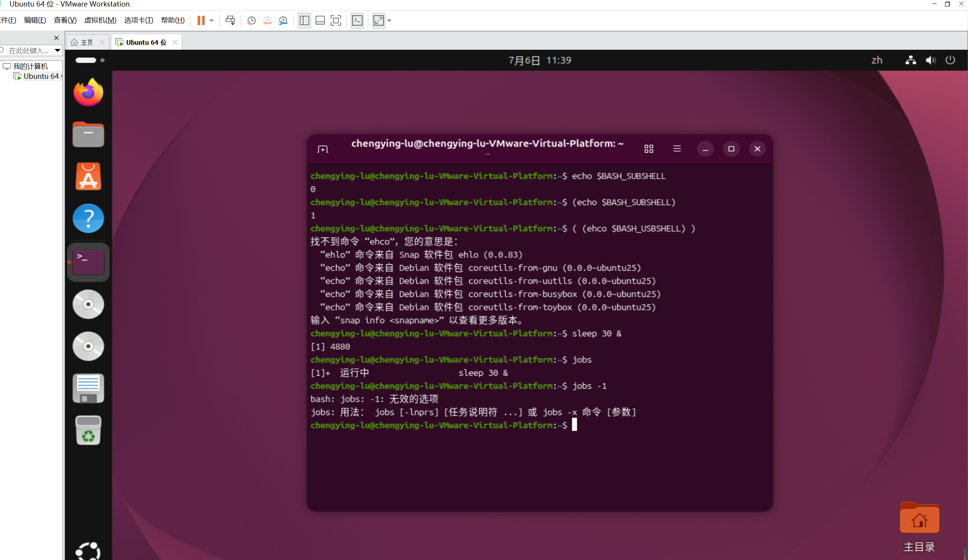
Task: Pause the virtual machine
Action: tap(201, 20)
